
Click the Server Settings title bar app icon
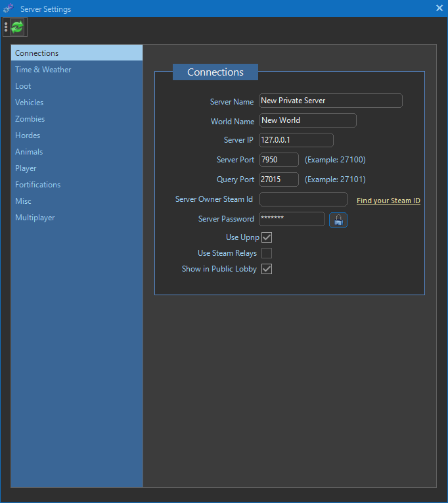(x=9, y=9)
